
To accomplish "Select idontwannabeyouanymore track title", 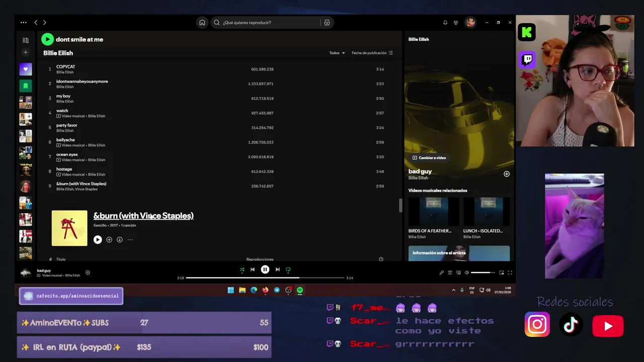I will tap(82, 81).
